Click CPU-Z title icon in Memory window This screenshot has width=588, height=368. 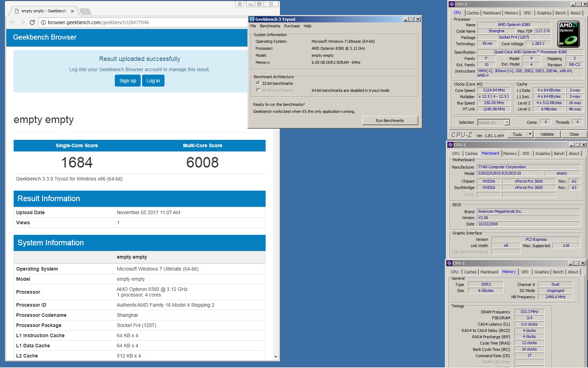click(x=449, y=263)
